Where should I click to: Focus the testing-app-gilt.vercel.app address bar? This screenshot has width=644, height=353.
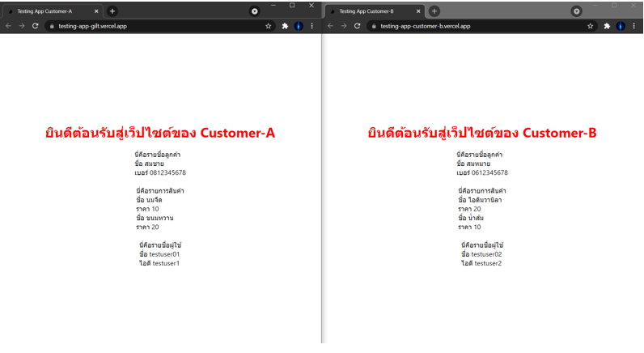pyautogui.click(x=160, y=26)
